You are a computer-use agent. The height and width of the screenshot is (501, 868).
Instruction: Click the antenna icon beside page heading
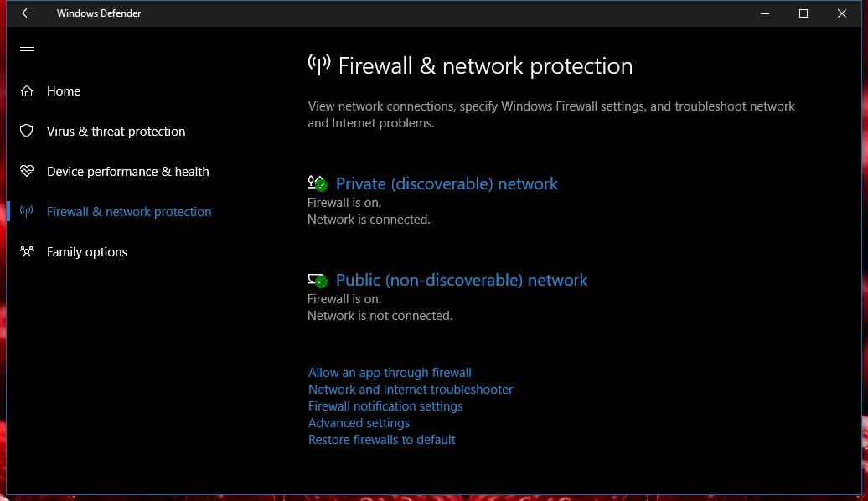coord(319,65)
